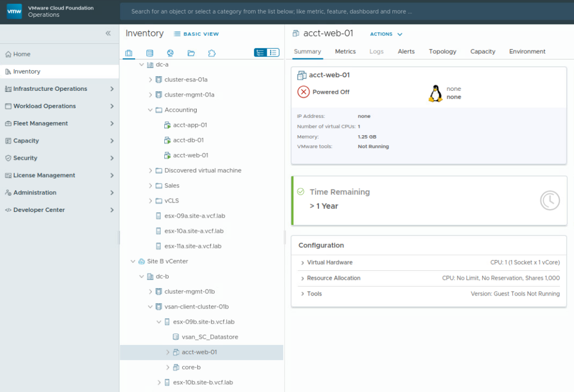Select the storage datastore inventory icon
This screenshot has height=392, width=574.
pos(149,53)
